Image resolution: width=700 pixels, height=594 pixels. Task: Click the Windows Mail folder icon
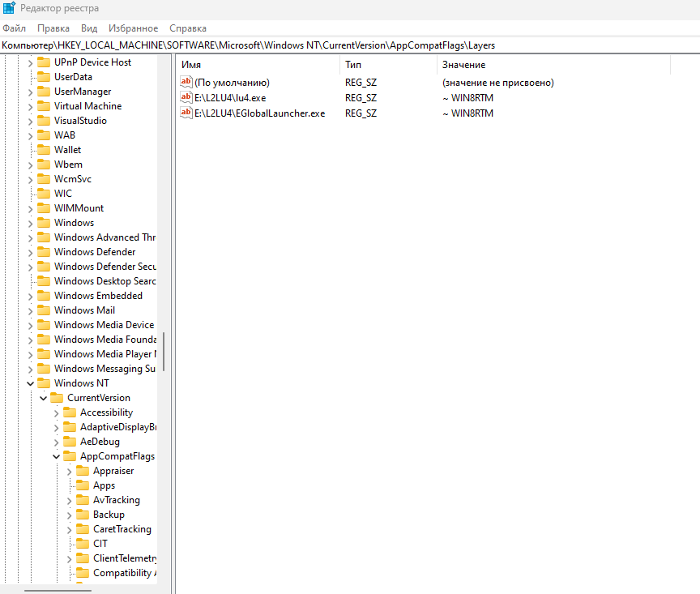44,310
